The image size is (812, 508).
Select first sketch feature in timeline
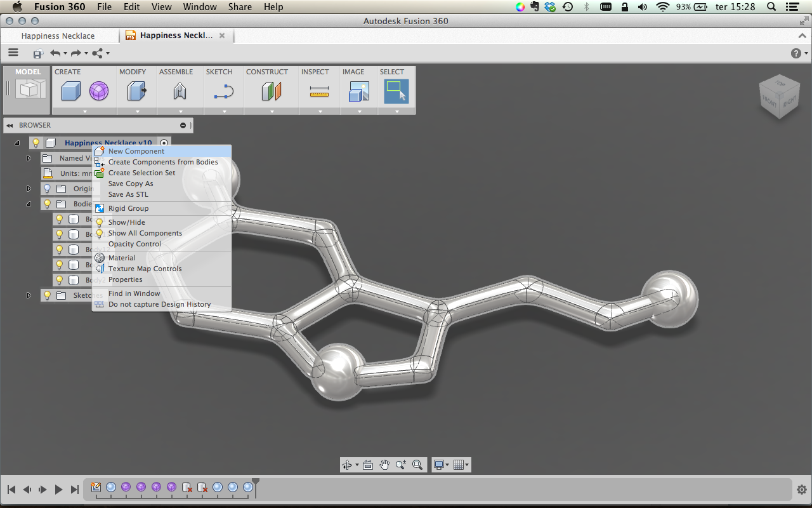96,487
